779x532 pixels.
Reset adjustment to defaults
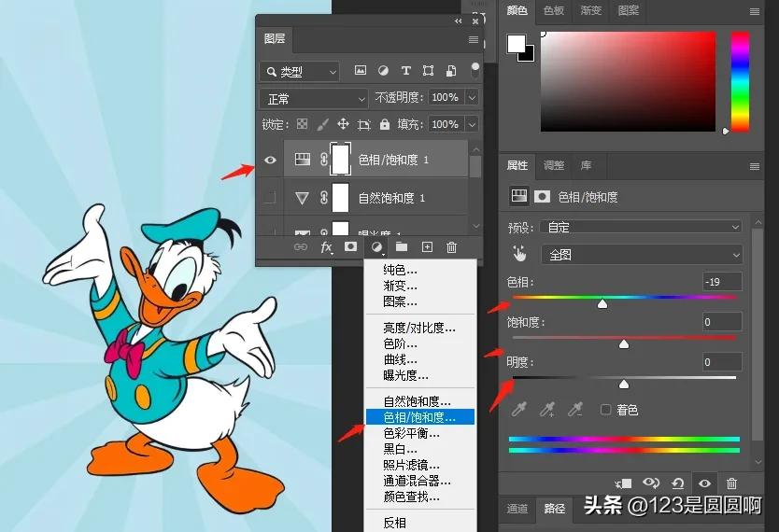tap(677, 483)
